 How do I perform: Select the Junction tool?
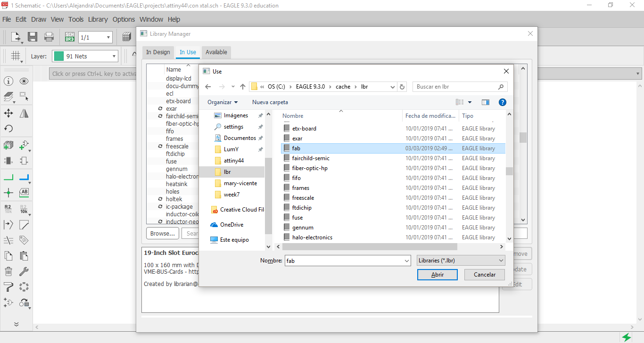[8, 192]
